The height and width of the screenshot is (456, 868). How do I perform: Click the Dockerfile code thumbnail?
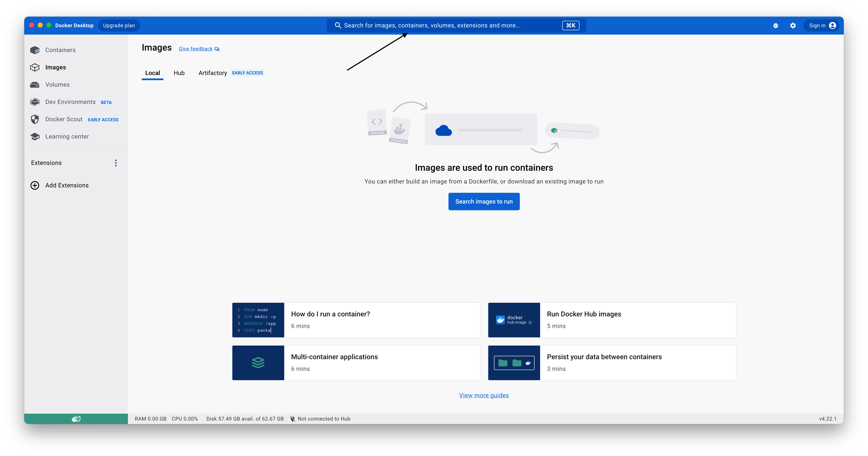(258, 320)
